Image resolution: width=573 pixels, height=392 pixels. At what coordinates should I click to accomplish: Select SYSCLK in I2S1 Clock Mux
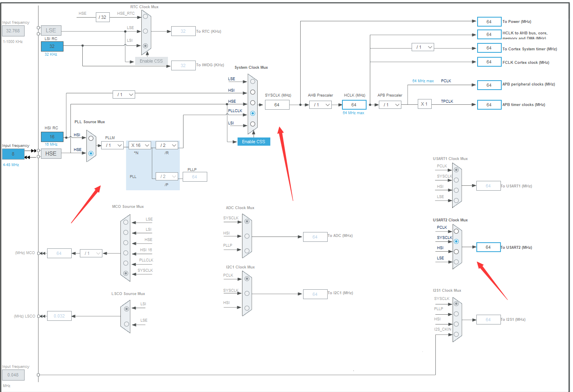(x=456, y=304)
